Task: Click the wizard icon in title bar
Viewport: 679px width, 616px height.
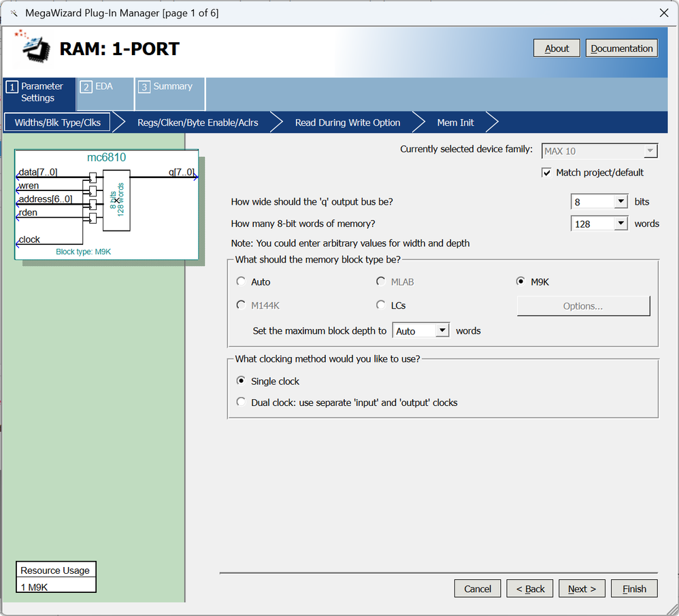Action: [12, 13]
